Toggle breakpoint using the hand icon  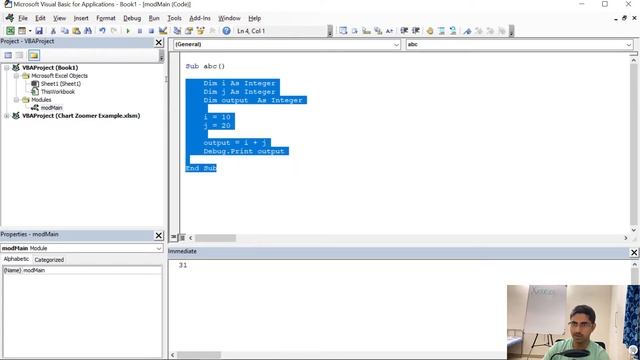coord(430,31)
